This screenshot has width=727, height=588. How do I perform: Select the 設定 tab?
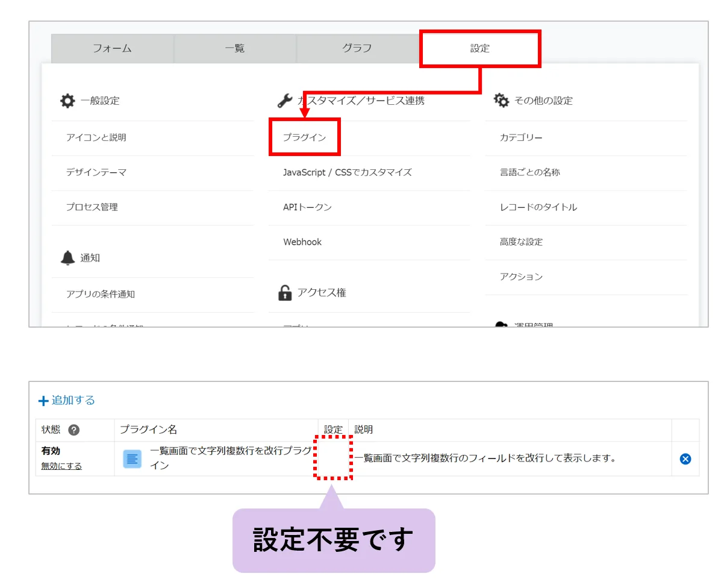480,48
